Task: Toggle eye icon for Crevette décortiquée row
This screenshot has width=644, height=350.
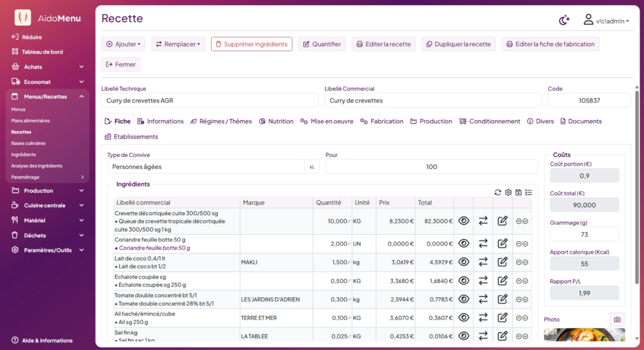Action: click(x=464, y=221)
